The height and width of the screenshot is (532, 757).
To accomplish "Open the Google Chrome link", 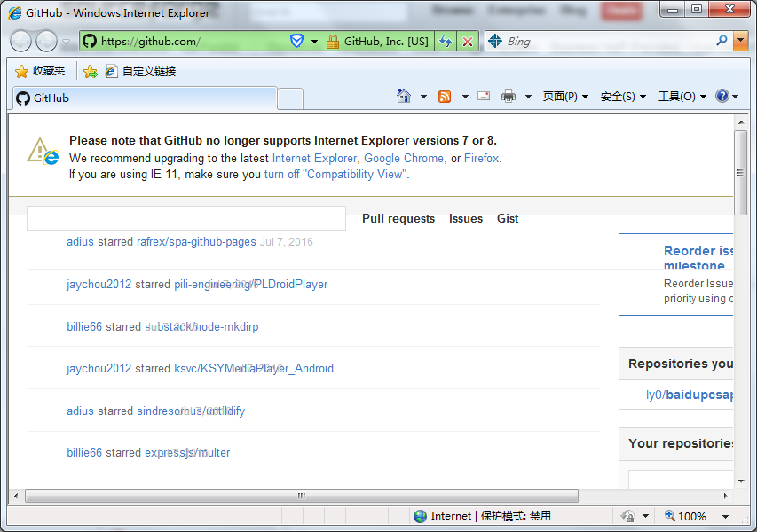I will coord(404,158).
